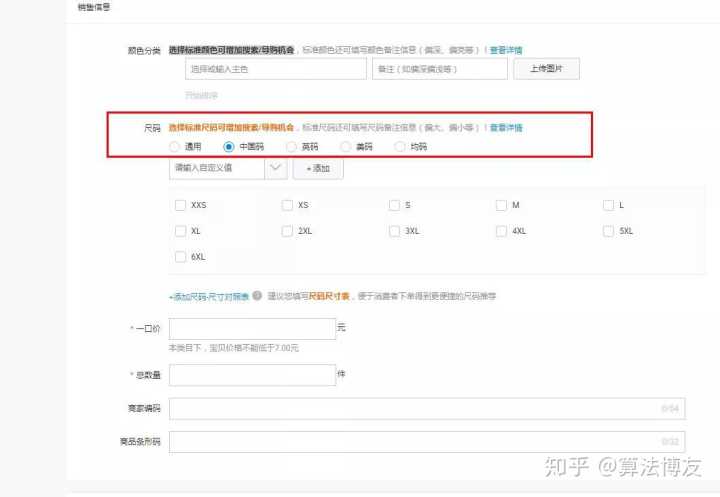Focus the 一口价 price field
Image resolution: width=720 pixels, height=497 pixels.
(253, 329)
